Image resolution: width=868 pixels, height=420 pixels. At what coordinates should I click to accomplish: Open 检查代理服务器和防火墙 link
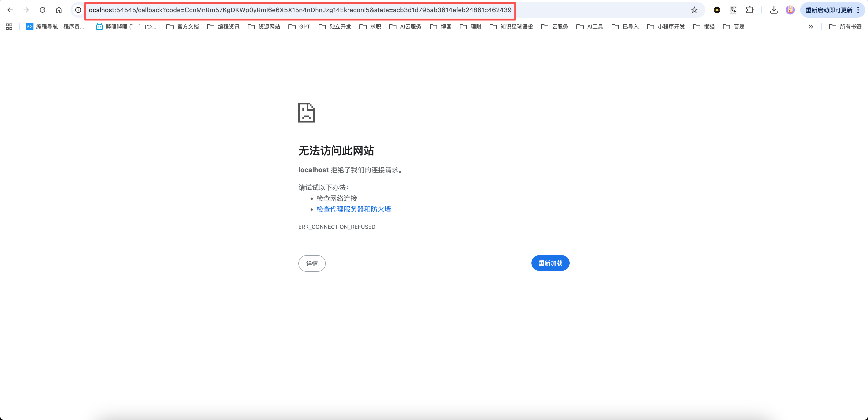354,209
